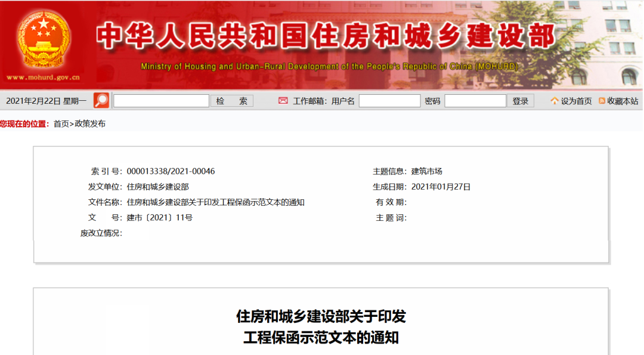This screenshot has height=355, width=644.
Task: Click the 设为首页 link
Action: (576, 101)
